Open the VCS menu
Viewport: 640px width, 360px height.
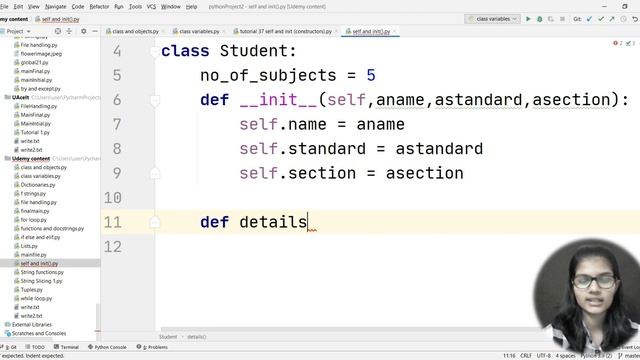point(151,7)
